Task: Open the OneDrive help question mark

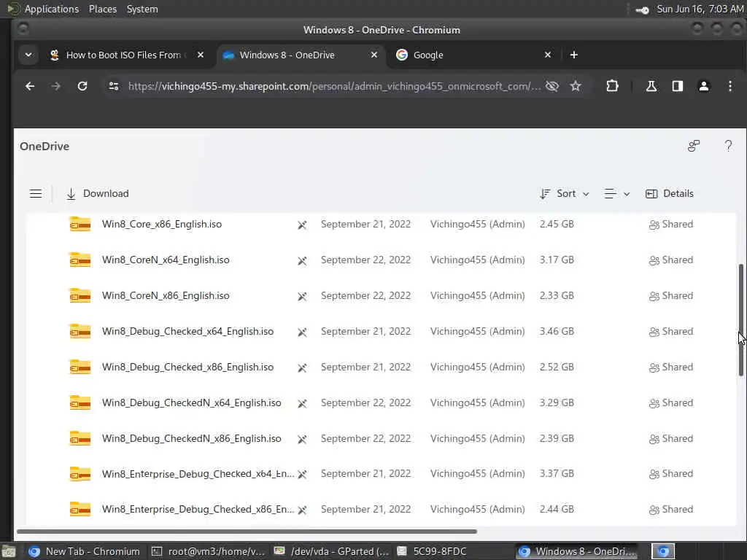Action: coord(728,146)
